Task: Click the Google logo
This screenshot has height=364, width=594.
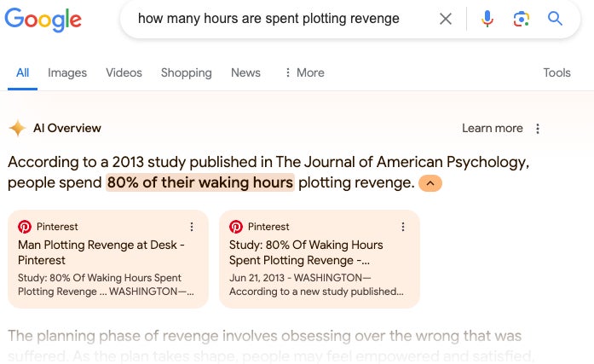Action: click(x=43, y=19)
